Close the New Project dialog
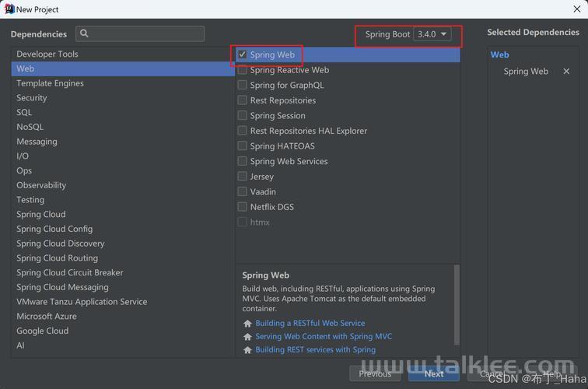 click(577, 9)
